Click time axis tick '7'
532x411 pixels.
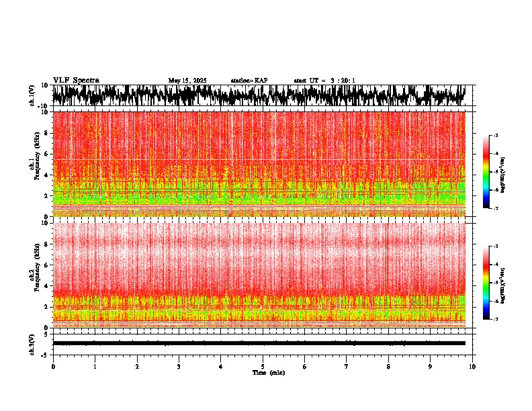[347, 367]
